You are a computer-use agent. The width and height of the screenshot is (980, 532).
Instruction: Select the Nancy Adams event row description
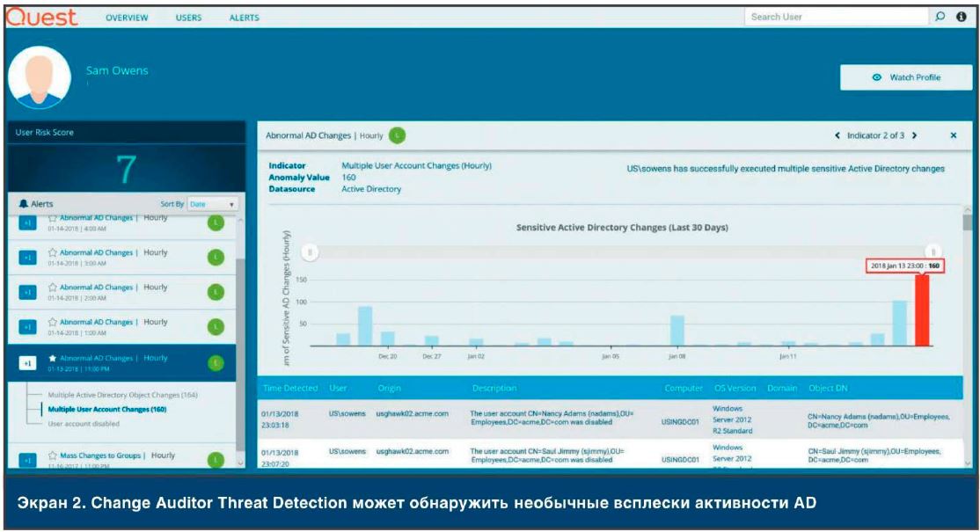point(552,418)
